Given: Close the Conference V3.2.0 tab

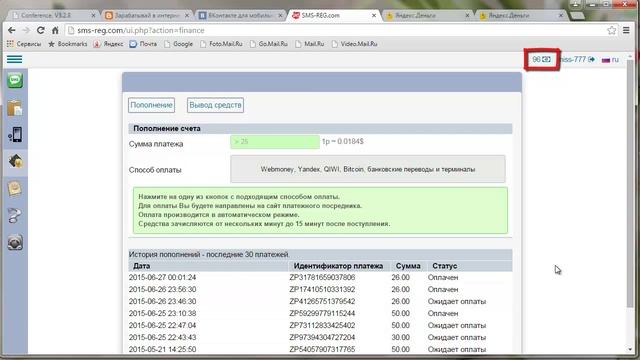Looking at the screenshot, I should point(93,16).
